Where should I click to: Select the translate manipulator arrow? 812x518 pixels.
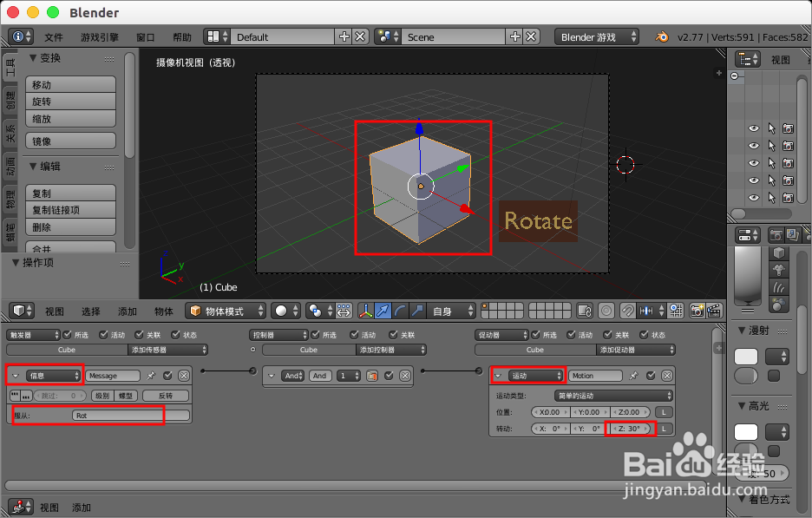point(383,311)
